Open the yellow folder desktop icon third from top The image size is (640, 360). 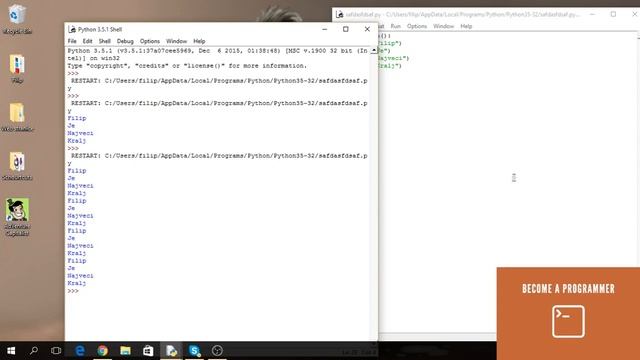coord(17,117)
